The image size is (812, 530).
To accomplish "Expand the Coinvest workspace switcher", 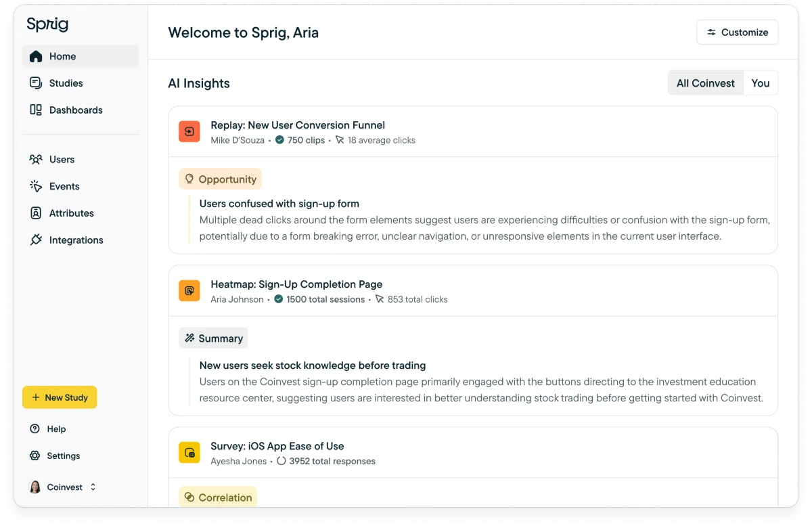I will (93, 487).
